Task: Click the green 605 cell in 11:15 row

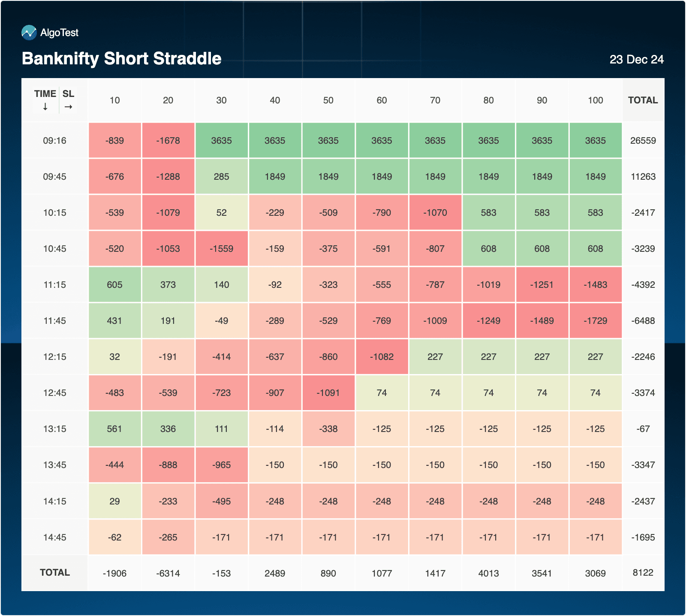Action: point(114,285)
